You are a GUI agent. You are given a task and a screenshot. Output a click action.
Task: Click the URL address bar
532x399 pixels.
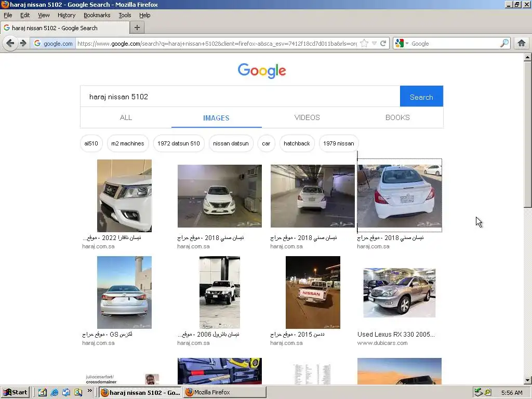click(217, 44)
